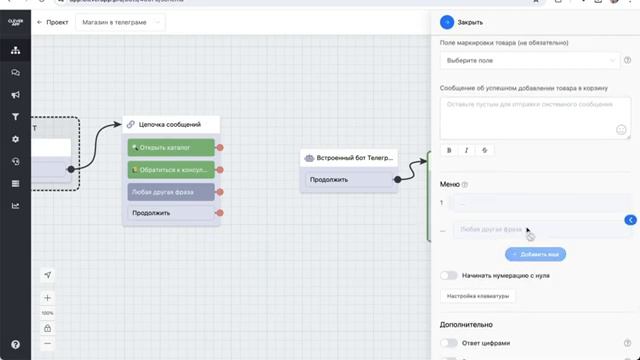Click the canvas locate arrow icon
640x360 pixels.
(47, 275)
